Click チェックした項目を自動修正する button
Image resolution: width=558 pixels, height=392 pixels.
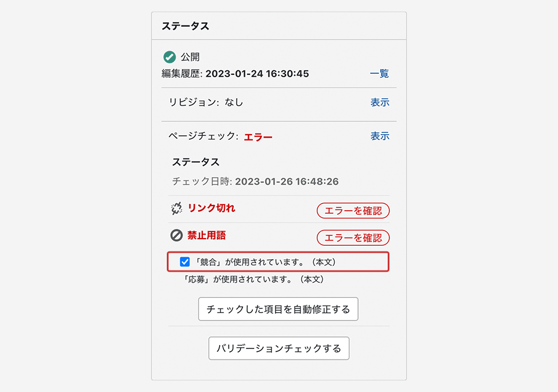278,309
